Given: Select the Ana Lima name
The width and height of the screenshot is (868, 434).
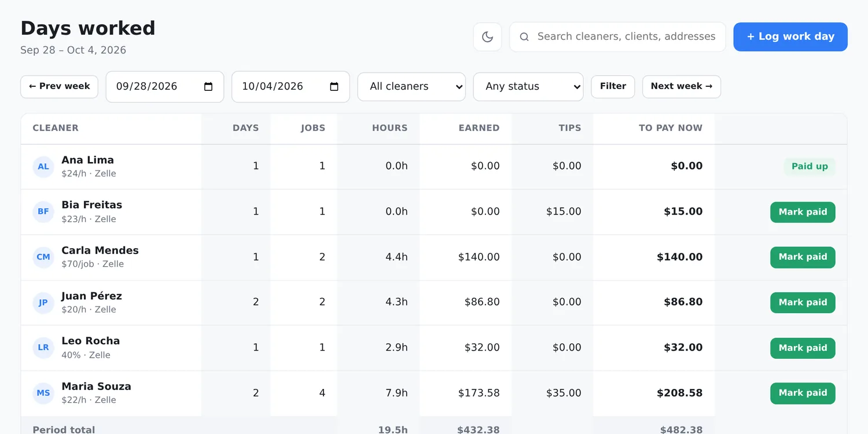Looking at the screenshot, I should pyautogui.click(x=88, y=160).
